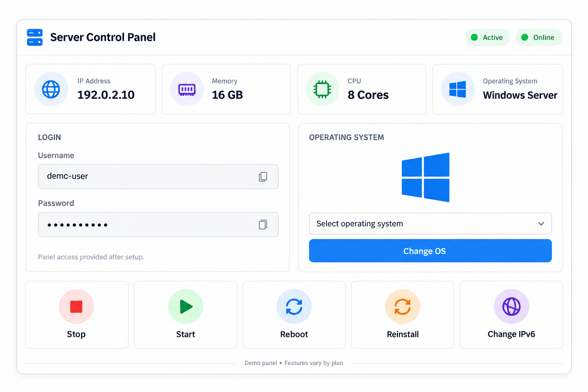Click the orange Reinstall arrows icon
The image size is (588, 392).
(x=403, y=307)
